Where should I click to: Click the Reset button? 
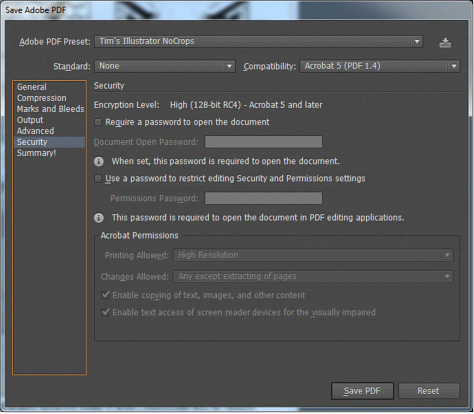pyautogui.click(x=429, y=391)
